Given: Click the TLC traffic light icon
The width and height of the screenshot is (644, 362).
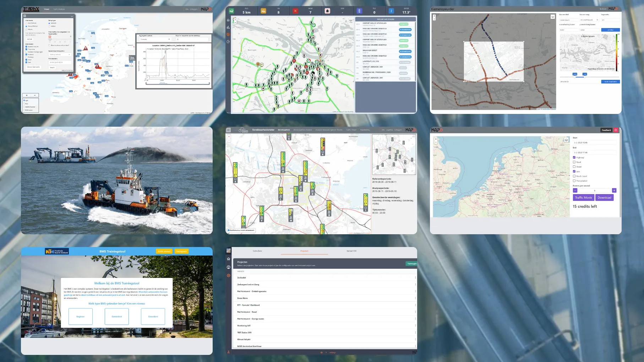Looking at the screenshot, I should pyautogui.click(x=359, y=11).
